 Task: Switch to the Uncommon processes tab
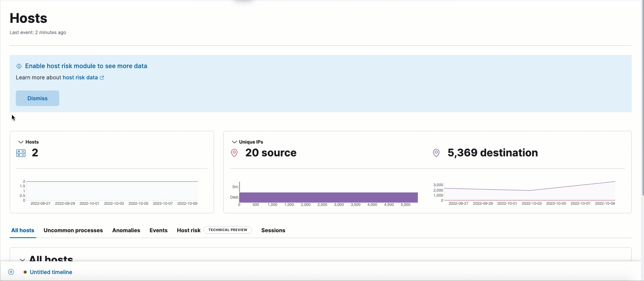tap(73, 230)
